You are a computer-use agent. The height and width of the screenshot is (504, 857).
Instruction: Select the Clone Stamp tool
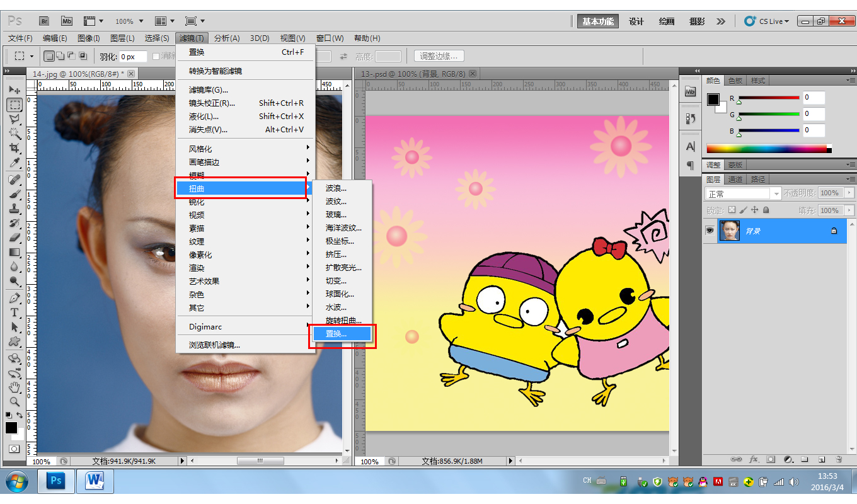click(14, 209)
